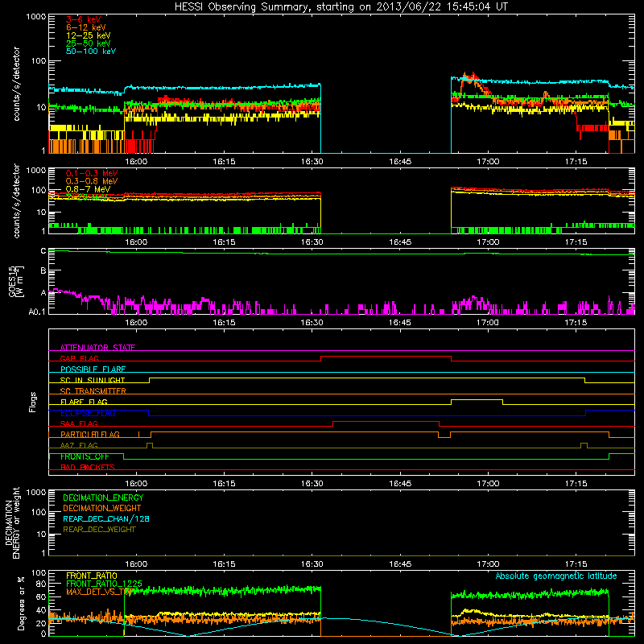Click the Flags panel axis label

(32, 402)
